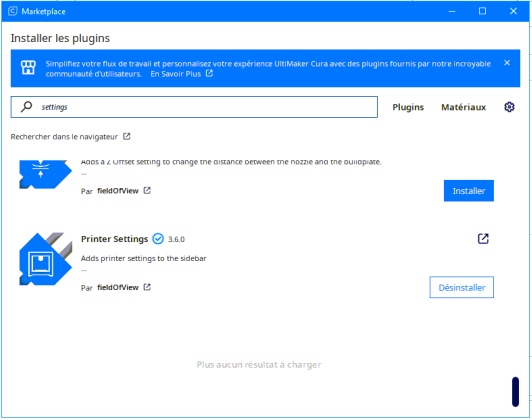Click external icon beside fieldOfView in Printer Settings
Viewport: 532px width, 420px height.
tap(147, 287)
